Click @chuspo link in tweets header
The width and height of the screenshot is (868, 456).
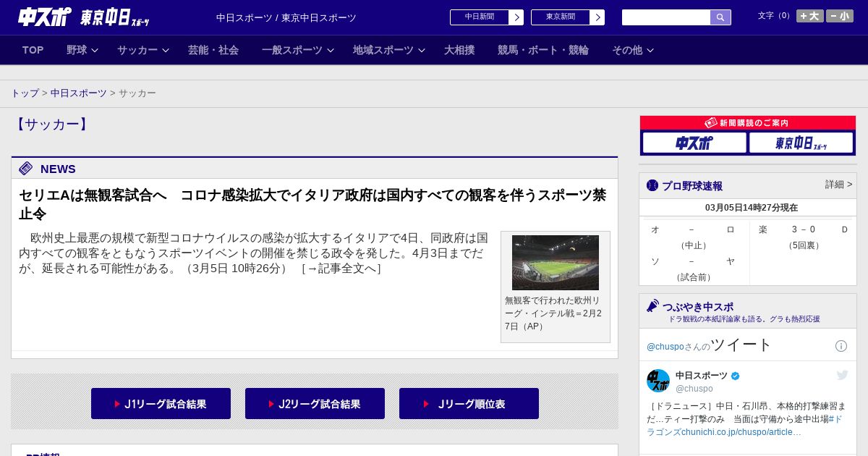665,347
